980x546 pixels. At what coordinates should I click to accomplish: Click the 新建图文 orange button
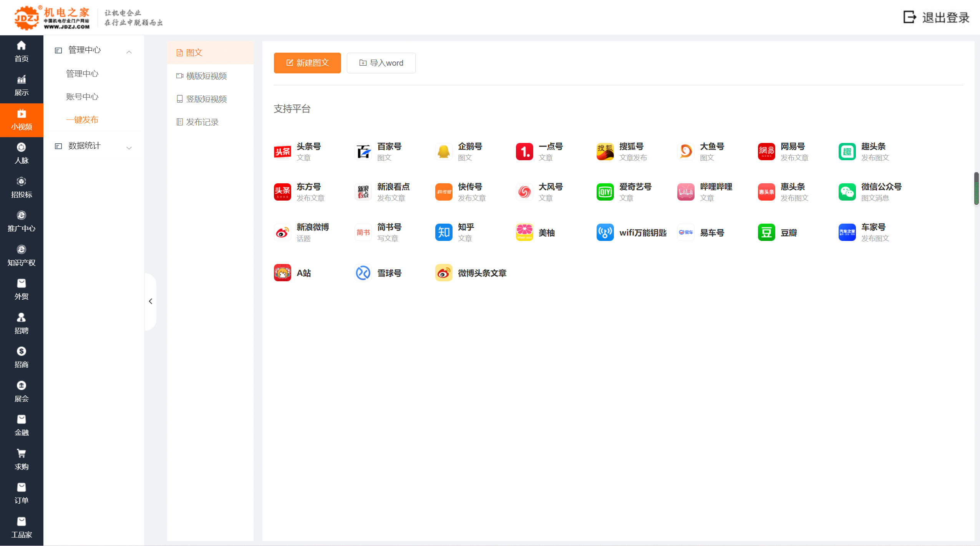307,63
